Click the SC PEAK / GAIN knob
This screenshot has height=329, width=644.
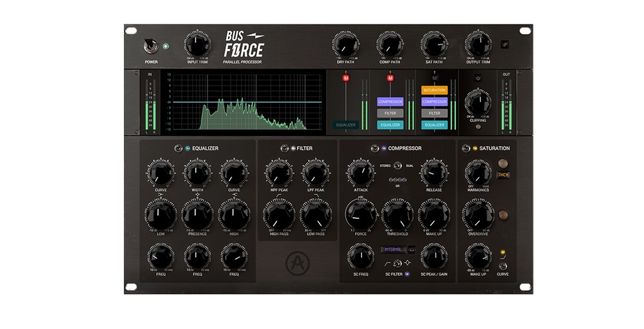pyautogui.click(x=434, y=257)
